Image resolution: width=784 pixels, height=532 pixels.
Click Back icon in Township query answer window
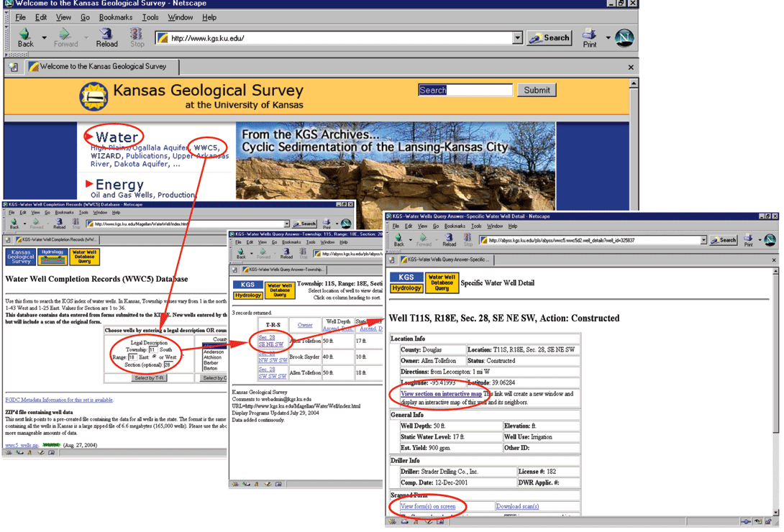coord(241,252)
